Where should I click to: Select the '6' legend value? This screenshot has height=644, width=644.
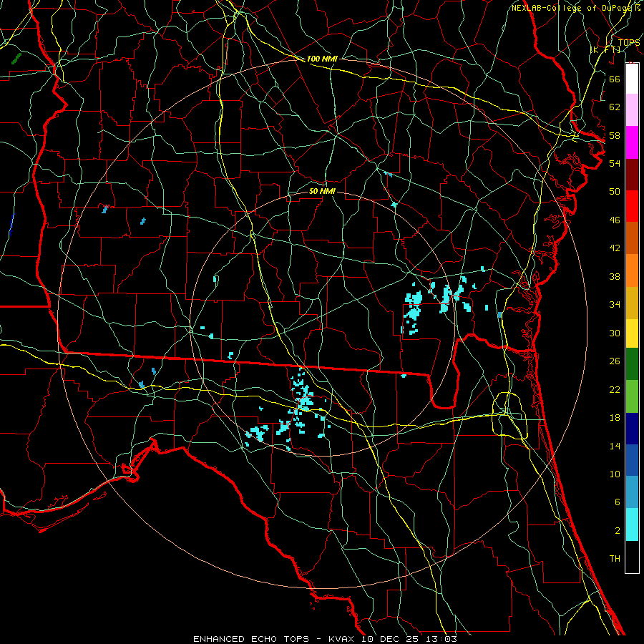point(617,502)
